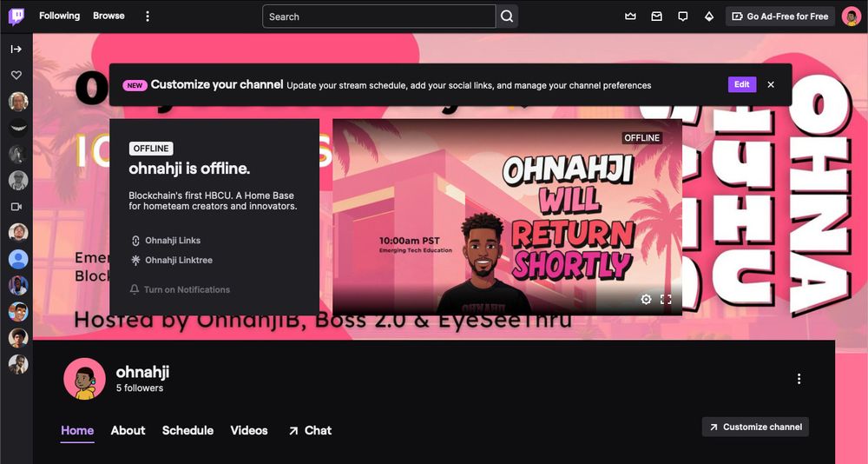Open video player settings gear

pos(646,300)
